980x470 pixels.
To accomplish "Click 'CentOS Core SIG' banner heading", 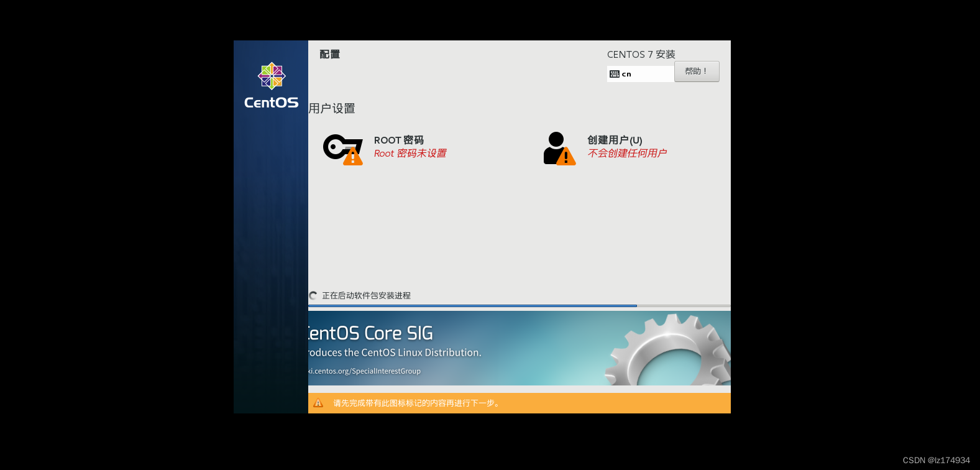I will point(371,333).
